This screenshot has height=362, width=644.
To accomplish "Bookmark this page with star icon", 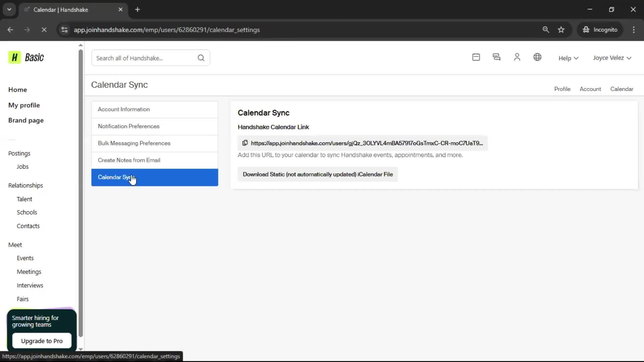I will (561, 30).
